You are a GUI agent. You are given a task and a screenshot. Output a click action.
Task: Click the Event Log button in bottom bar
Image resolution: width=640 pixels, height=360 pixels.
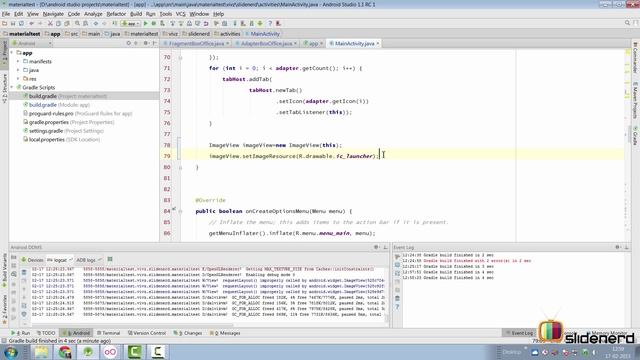point(520,333)
